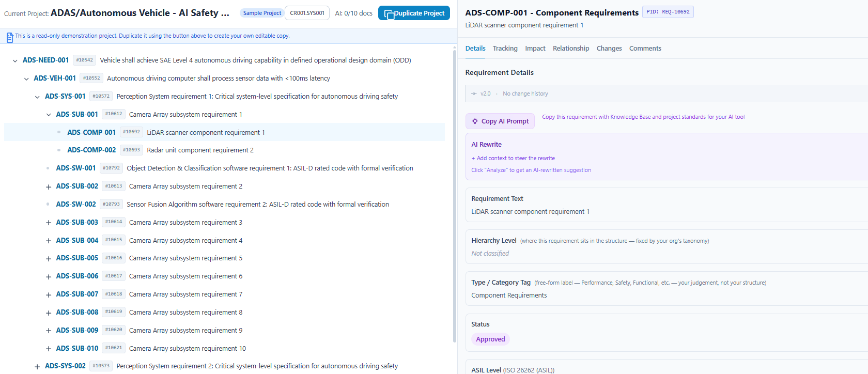Open the Changes tab
The width and height of the screenshot is (868, 374).
click(609, 48)
